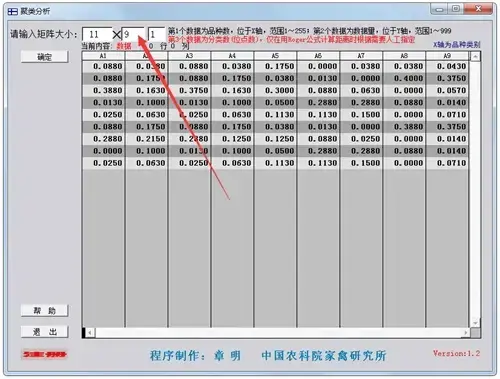Select the A3 column header
The height and width of the screenshot is (379, 500).
pyautogui.click(x=189, y=56)
